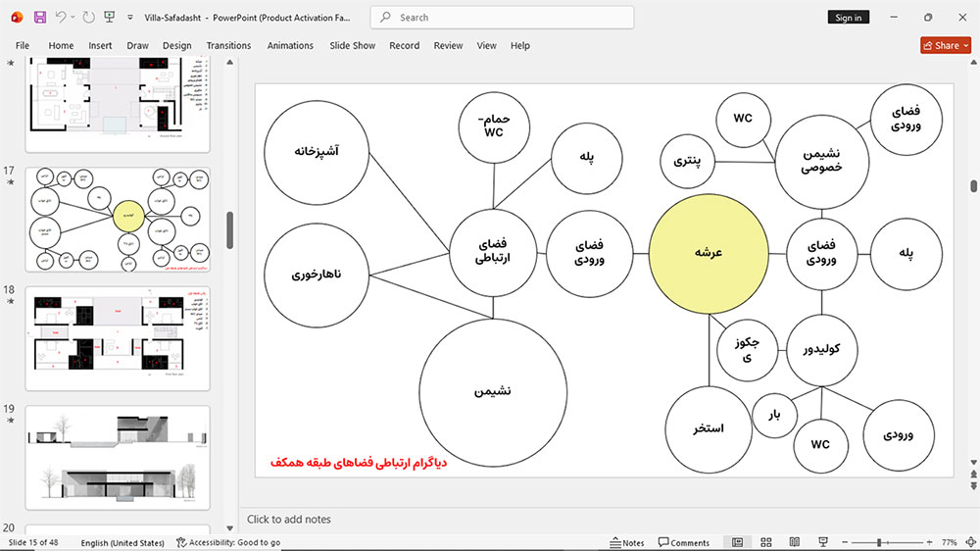The width and height of the screenshot is (980, 551).
Task: Expand the Customize Quick Access Toolbar dropdown
Action: tap(130, 18)
